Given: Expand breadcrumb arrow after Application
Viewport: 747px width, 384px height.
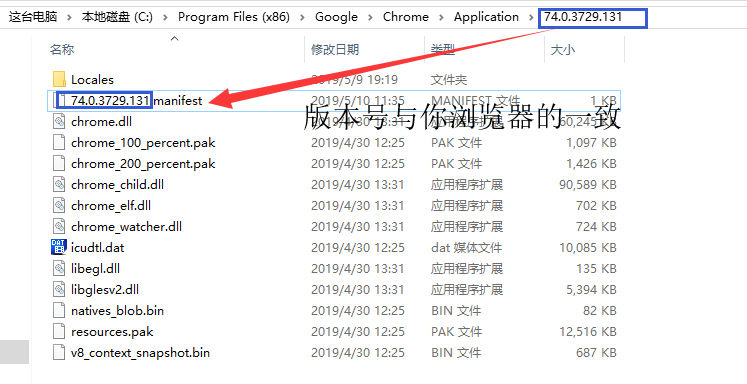Looking at the screenshot, I should 531,18.
